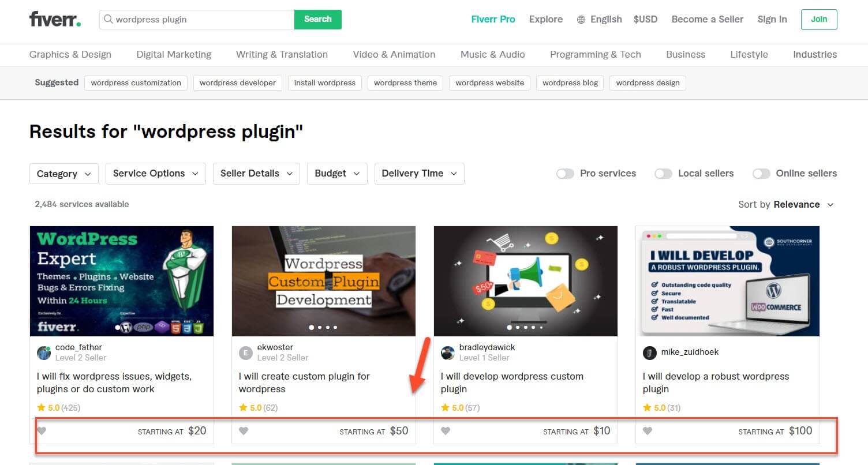Click the green Search button
Viewport: 868px width, 465px height.
tap(318, 19)
